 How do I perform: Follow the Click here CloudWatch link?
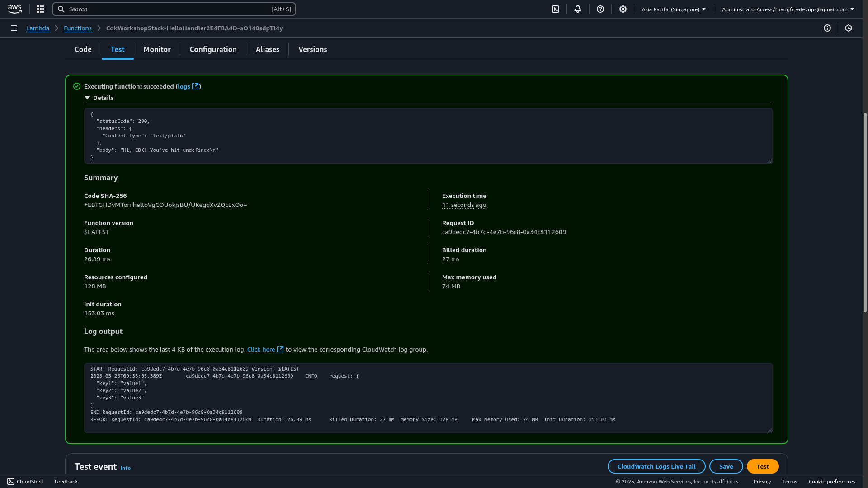[x=261, y=349]
